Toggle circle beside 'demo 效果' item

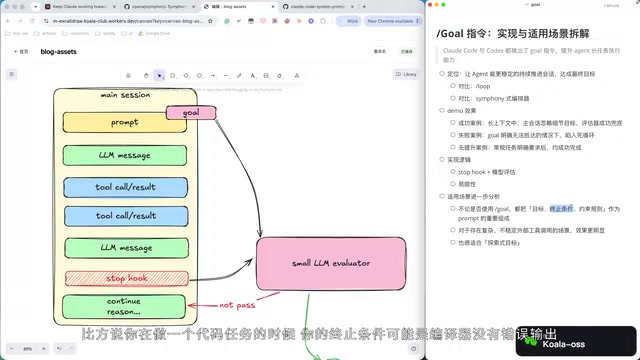[442, 110]
